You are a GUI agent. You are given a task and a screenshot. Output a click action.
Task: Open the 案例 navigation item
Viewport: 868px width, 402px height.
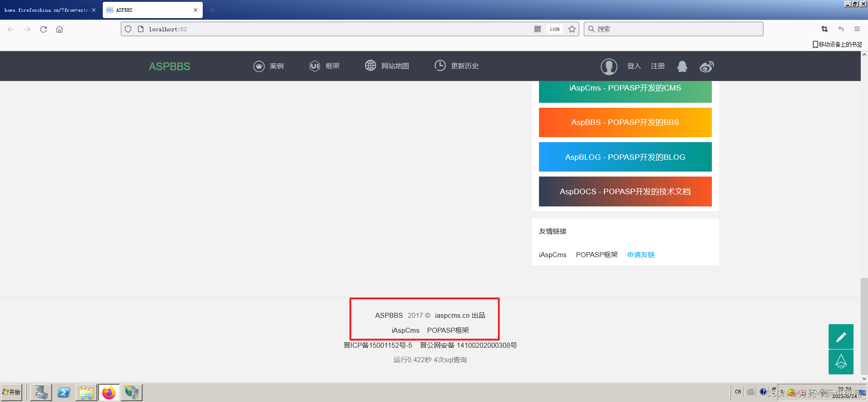coord(277,66)
